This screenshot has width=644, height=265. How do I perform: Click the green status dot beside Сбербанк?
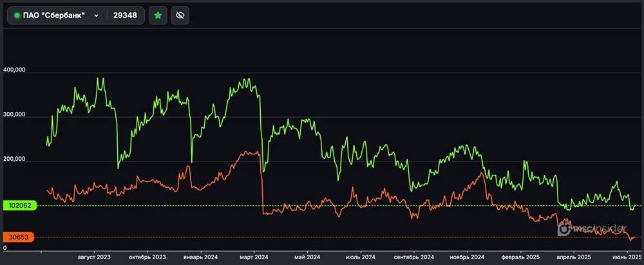pos(17,15)
